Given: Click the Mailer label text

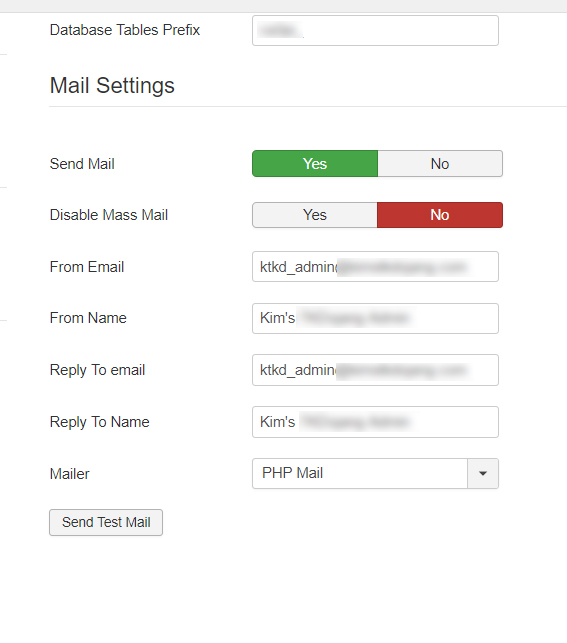Looking at the screenshot, I should point(69,474).
